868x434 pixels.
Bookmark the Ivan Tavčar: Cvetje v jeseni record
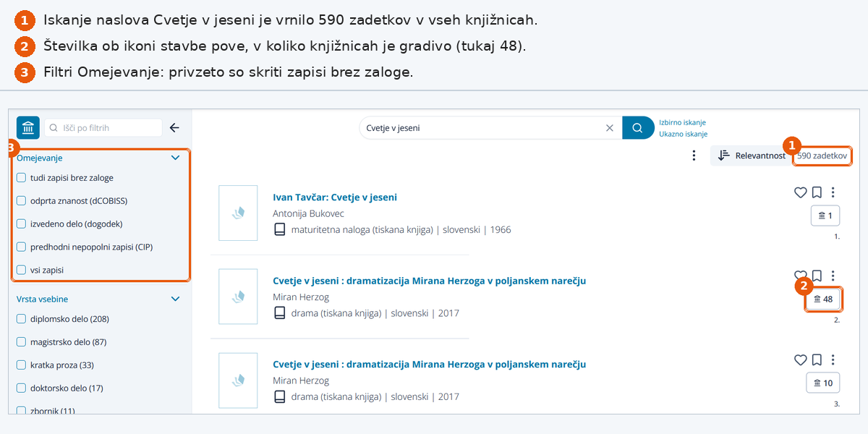pos(817,192)
